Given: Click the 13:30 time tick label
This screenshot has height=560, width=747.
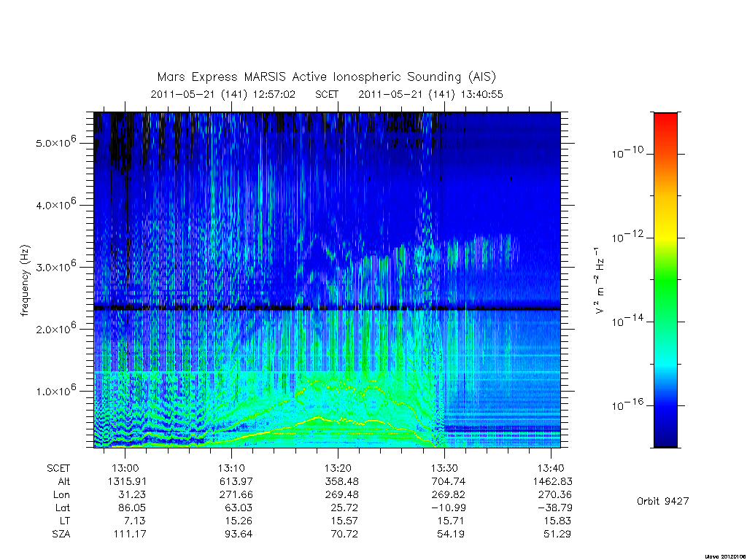Looking at the screenshot, I should pos(444,468).
